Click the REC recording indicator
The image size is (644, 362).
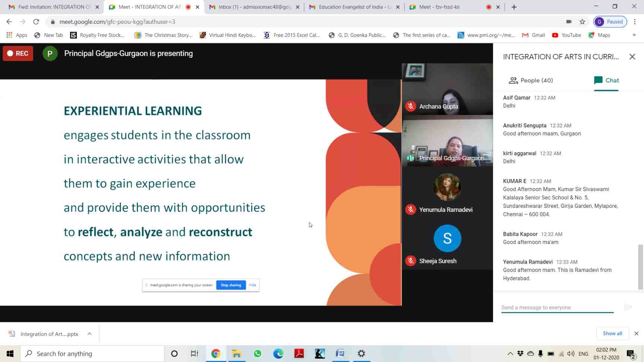[18, 53]
